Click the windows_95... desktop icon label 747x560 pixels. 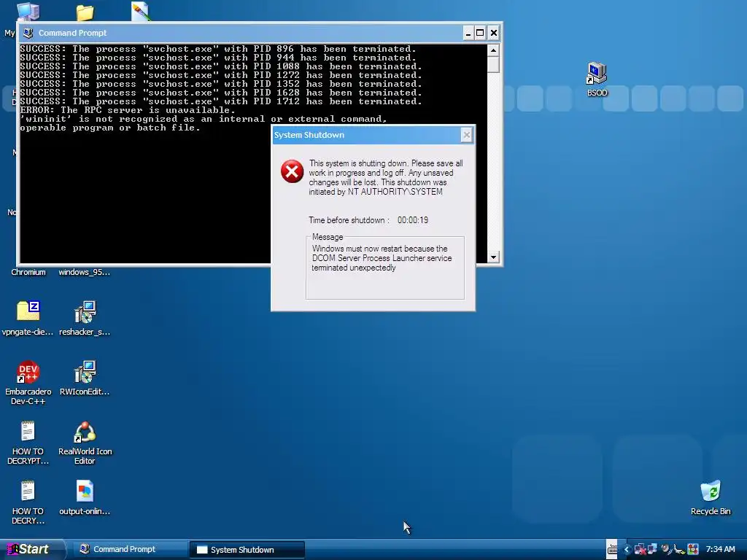[85, 273]
